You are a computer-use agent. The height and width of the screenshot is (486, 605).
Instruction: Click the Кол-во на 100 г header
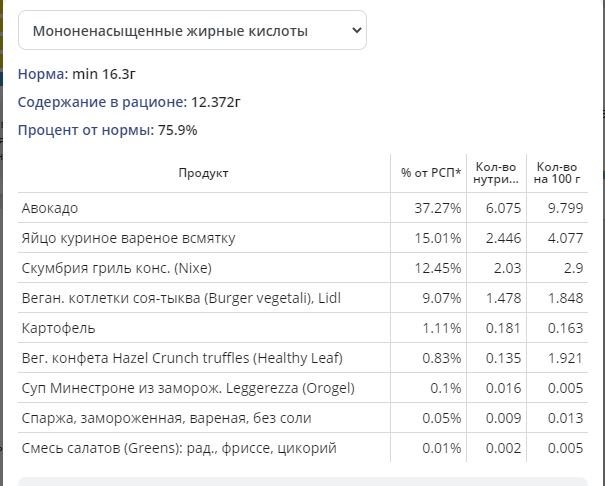coord(557,173)
